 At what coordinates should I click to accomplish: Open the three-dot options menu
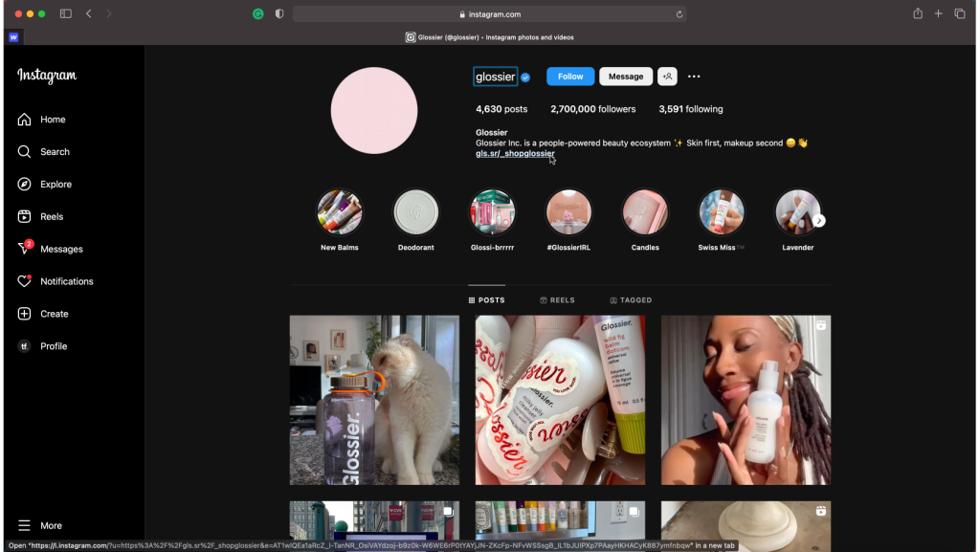(x=694, y=77)
